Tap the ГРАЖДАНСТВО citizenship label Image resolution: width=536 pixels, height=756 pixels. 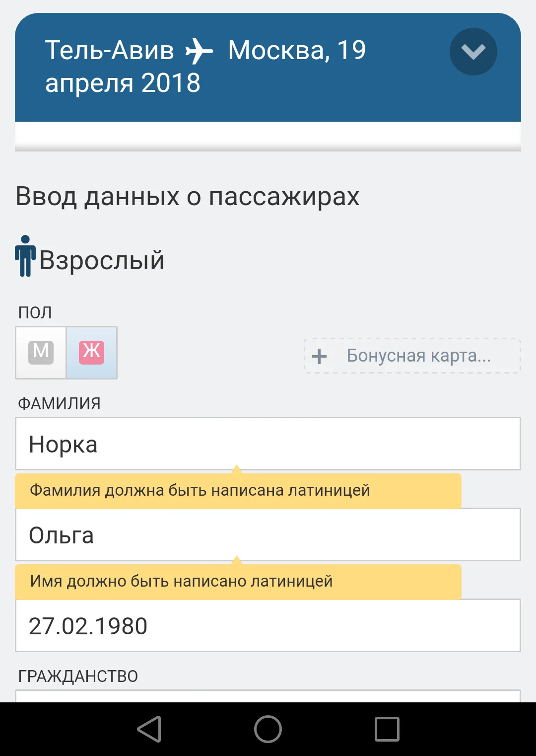(x=78, y=676)
